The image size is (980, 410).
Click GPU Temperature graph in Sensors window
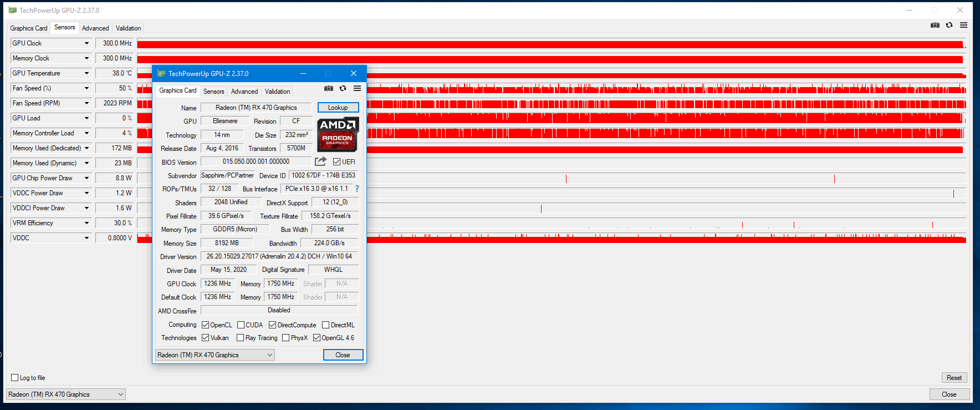point(552,73)
